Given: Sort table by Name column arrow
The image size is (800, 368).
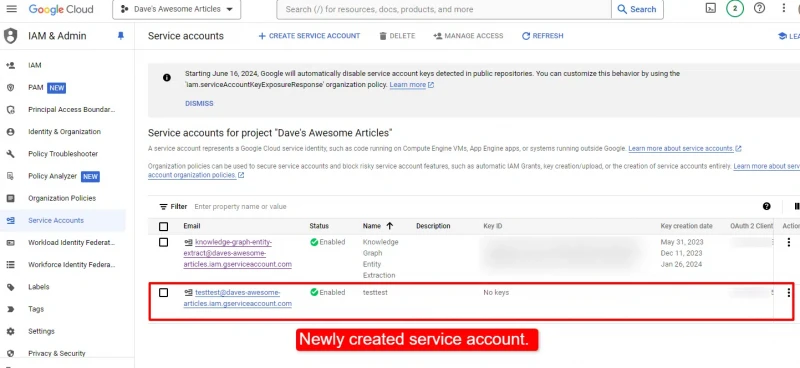Looking at the screenshot, I should click(390, 226).
